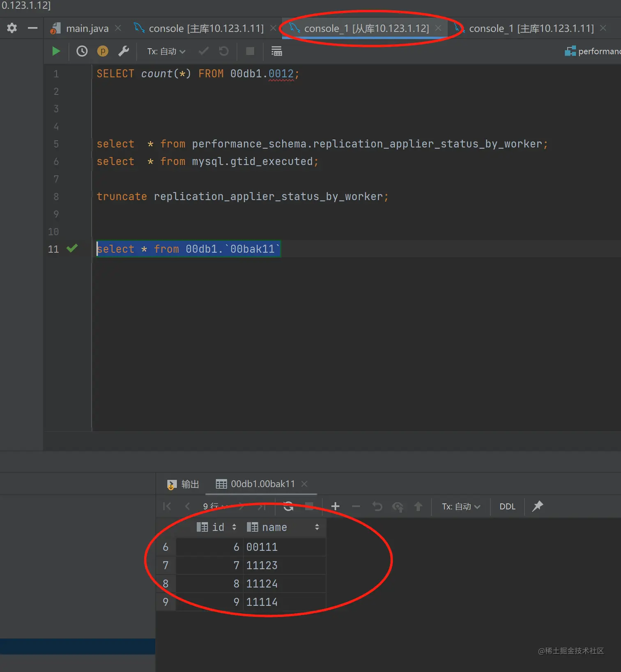This screenshot has width=621, height=672.
Task: Open the 输出 output tab
Action: [183, 484]
